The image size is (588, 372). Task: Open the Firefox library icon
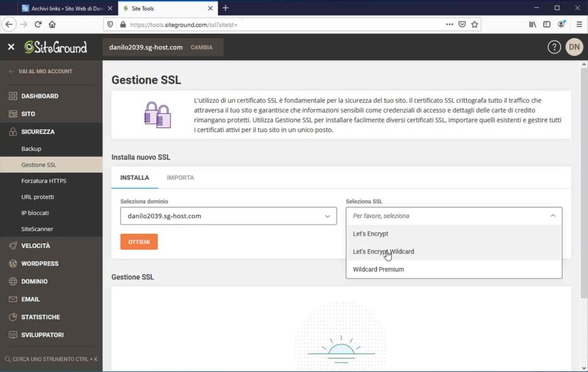click(532, 24)
